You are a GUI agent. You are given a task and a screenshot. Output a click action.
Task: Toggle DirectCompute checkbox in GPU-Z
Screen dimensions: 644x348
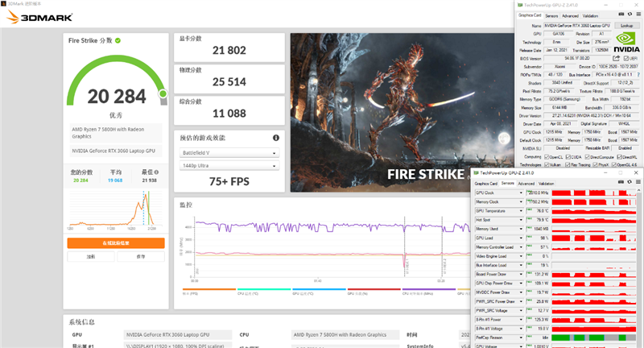coord(588,157)
